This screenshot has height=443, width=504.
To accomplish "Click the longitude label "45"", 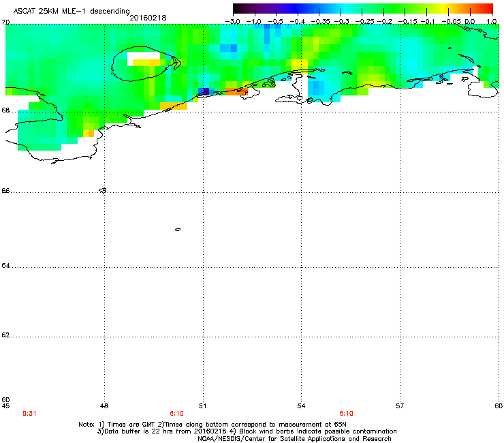I will tap(5, 406).
